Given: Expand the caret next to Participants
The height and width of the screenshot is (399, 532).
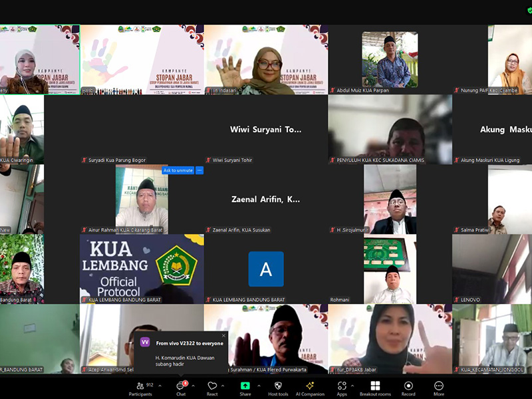Looking at the screenshot, I should tap(159, 385).
